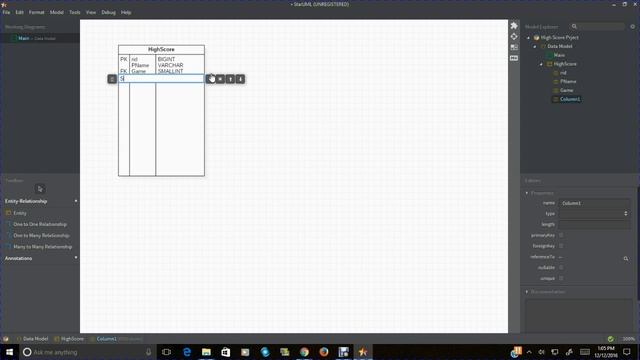Collapse the HighScore entity tree arrow
The height and width of the screenshot is (360, 640).
point(542,64)
